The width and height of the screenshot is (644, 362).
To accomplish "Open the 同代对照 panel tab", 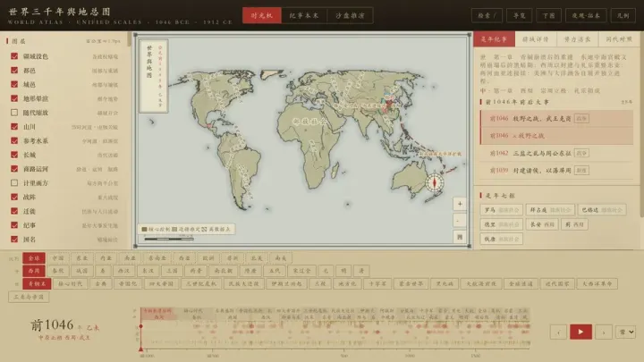I will pyautogui.click(x=619, y=39).
